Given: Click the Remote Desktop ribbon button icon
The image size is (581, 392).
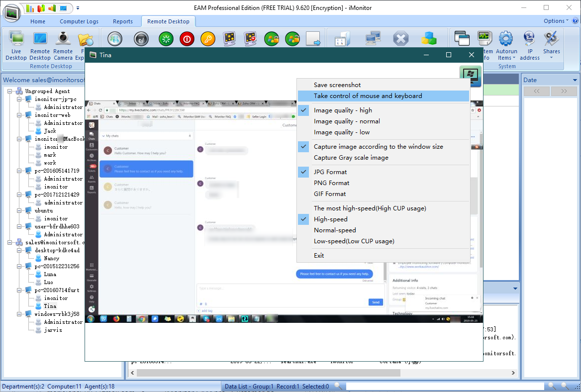Looking at the screenshot, I should (x=40, y=38).
